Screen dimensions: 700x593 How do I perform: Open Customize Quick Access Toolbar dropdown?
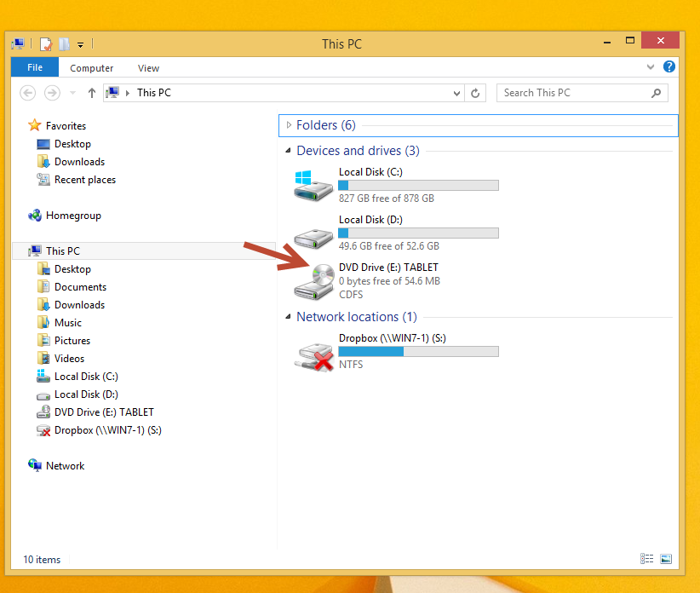80,44
